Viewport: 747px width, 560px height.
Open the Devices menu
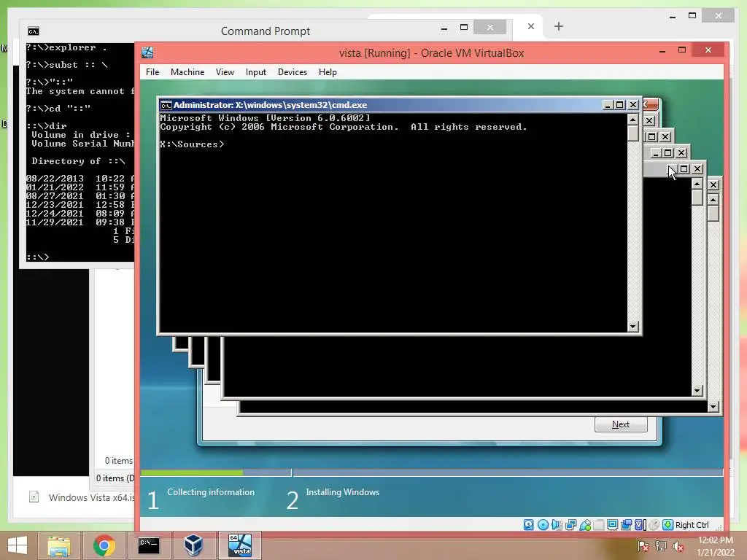tap(292, 72)
